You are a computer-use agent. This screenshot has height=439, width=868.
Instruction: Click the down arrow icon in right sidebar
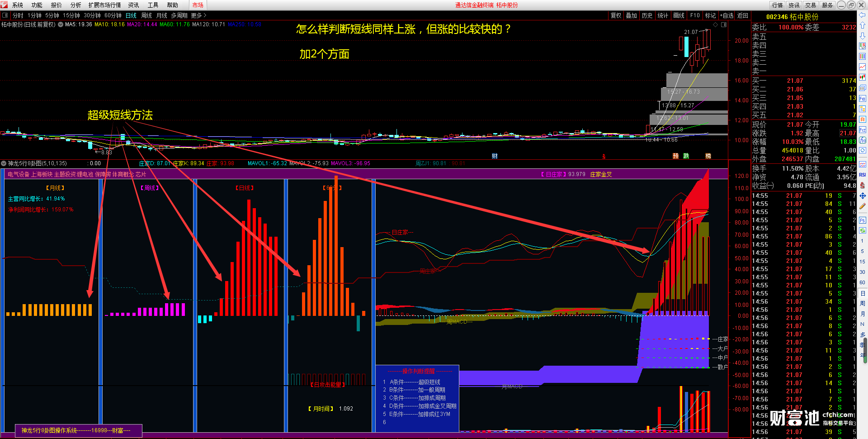[863, 36]
